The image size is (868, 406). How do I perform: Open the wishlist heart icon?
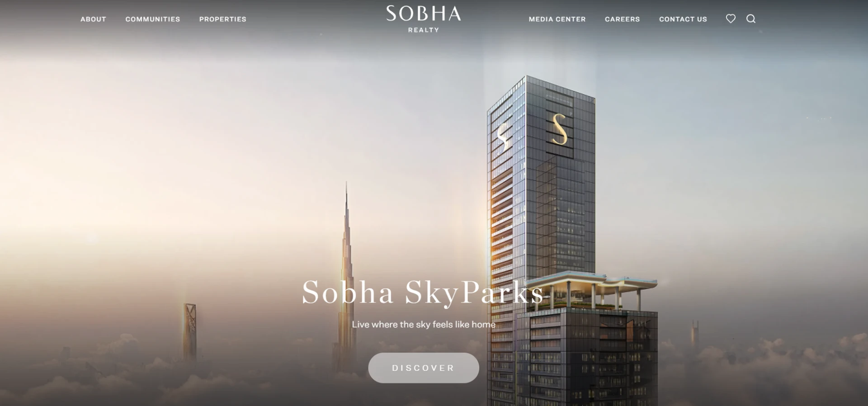pyautogui.click(x=731, y=19)
